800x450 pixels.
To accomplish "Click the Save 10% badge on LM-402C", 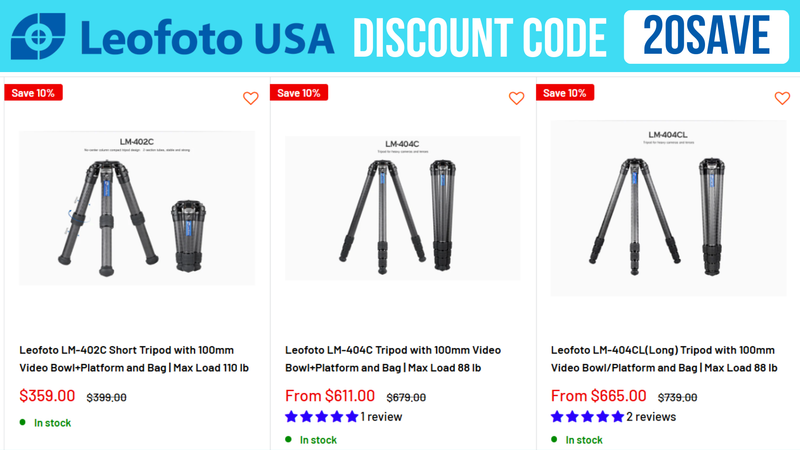I will 33,93.
